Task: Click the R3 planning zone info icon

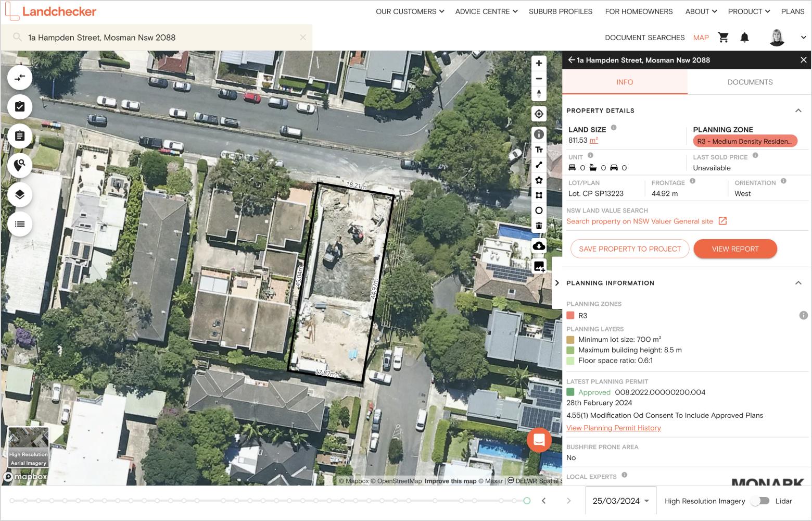Action: point(804,315)
